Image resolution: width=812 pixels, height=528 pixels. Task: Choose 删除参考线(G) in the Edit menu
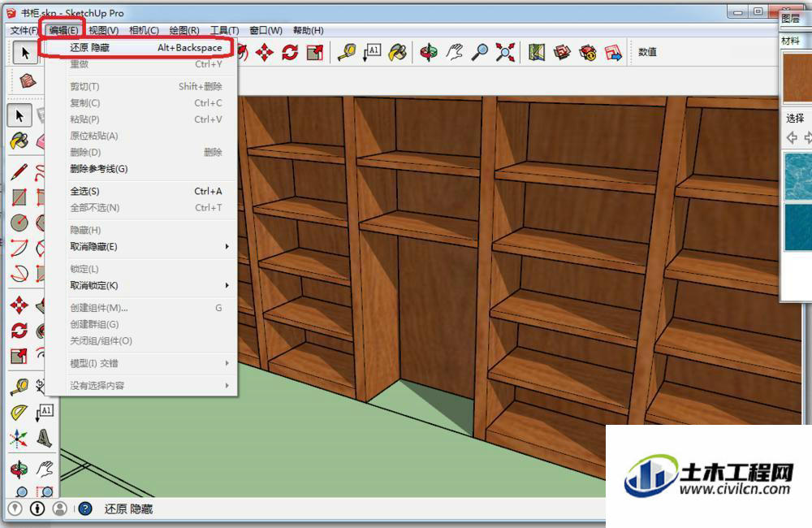coord(140,169)
